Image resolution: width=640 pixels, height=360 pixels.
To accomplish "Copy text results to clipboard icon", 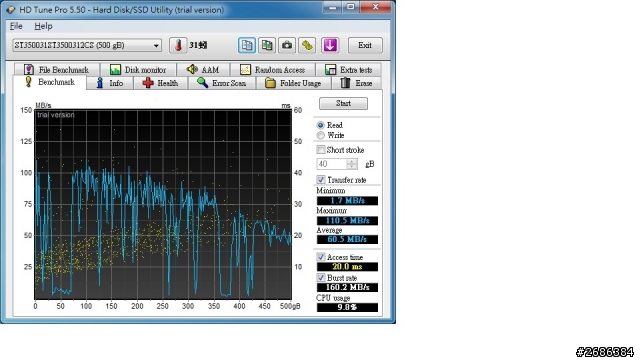I will (247, 45).
